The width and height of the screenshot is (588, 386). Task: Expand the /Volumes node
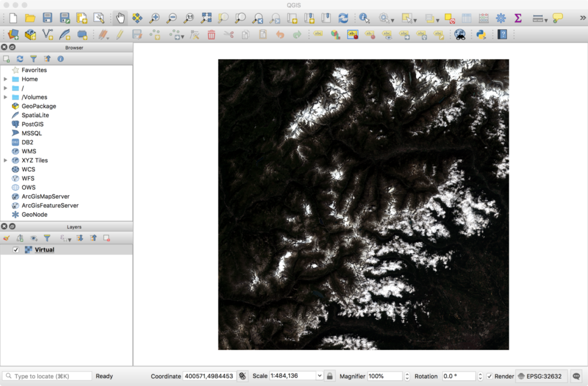click(6, 97)
